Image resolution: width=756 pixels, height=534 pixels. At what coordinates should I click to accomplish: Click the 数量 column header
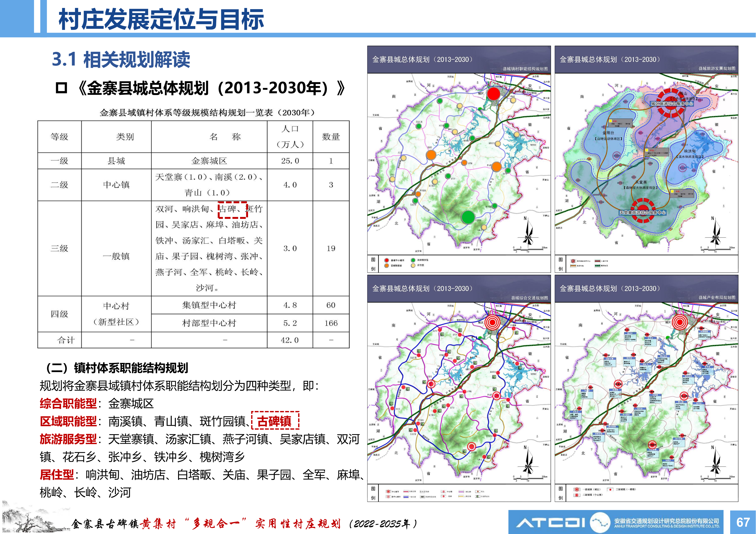331,137
